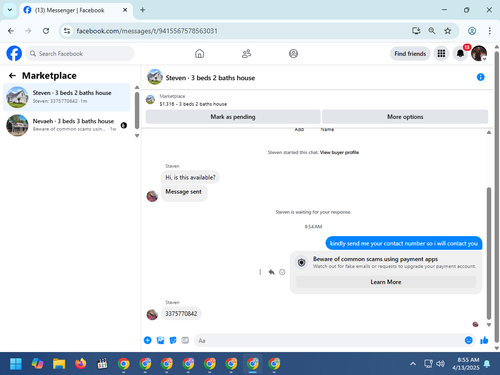The image size is (500, 375).
Task: Attach a photo with the image icon
Action: (x=160, y=340)
